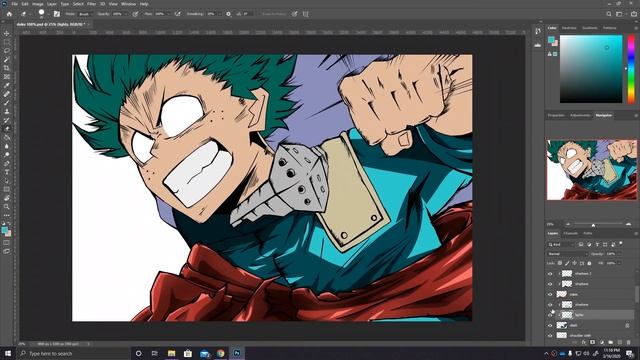
Task: Select the History Brush tool
Action: click(x=7, y=120)
